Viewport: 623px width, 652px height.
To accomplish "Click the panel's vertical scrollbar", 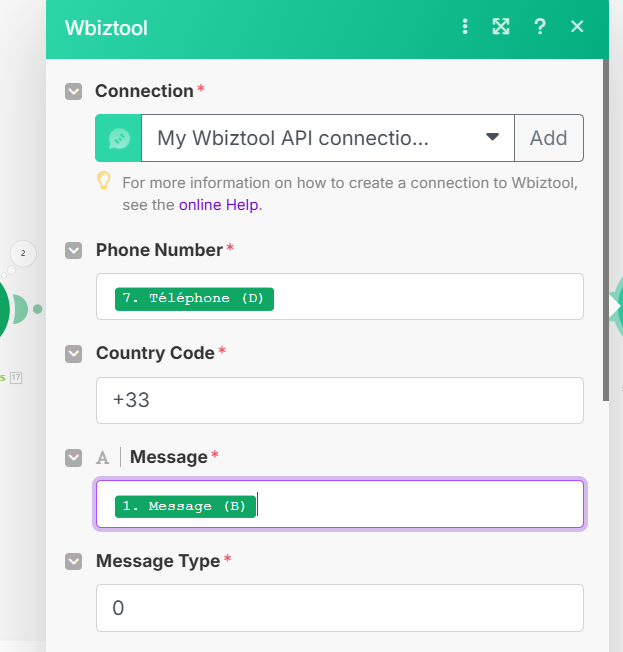I will (606, 230).
